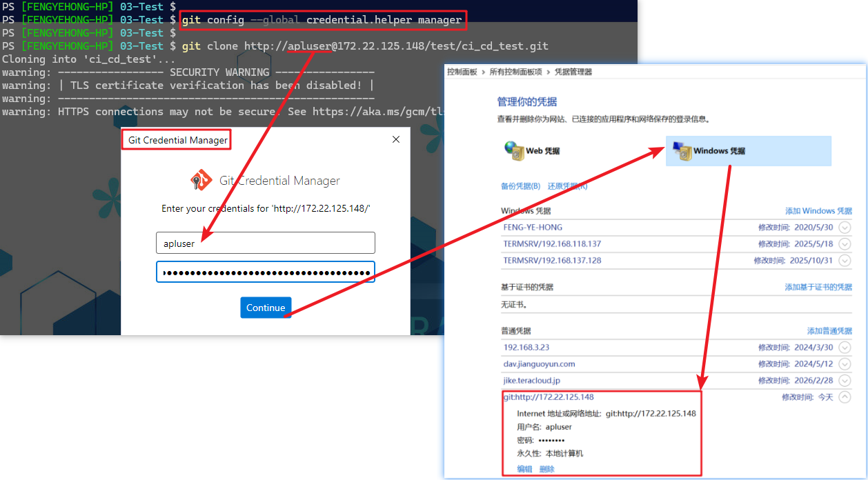Click the Cloning into 'ci_cd_test' terminal line

tap(89, 59)
